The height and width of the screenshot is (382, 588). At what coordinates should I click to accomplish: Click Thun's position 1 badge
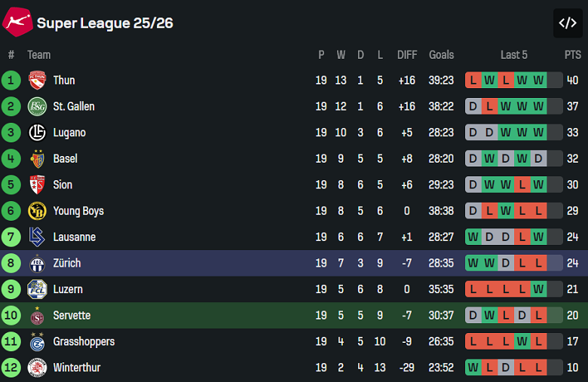11,81
